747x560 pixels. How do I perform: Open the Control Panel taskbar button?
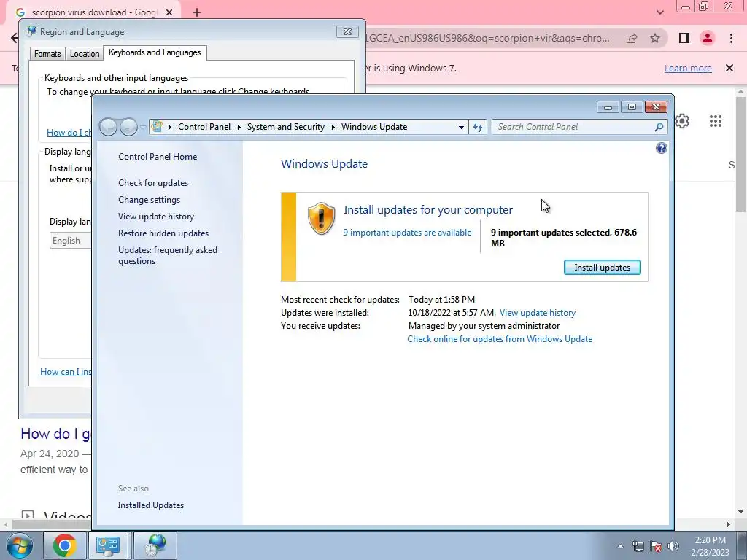108,545
